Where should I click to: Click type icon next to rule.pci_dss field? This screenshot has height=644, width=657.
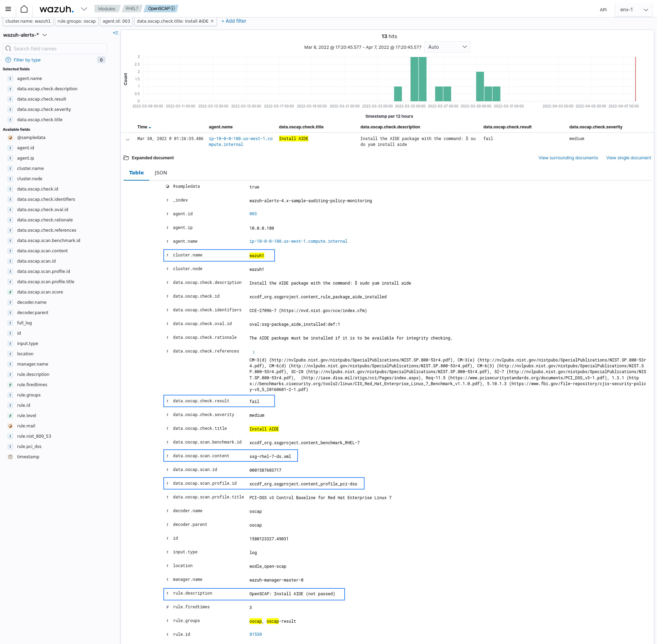pyautogui.click(x=10, y=447)
